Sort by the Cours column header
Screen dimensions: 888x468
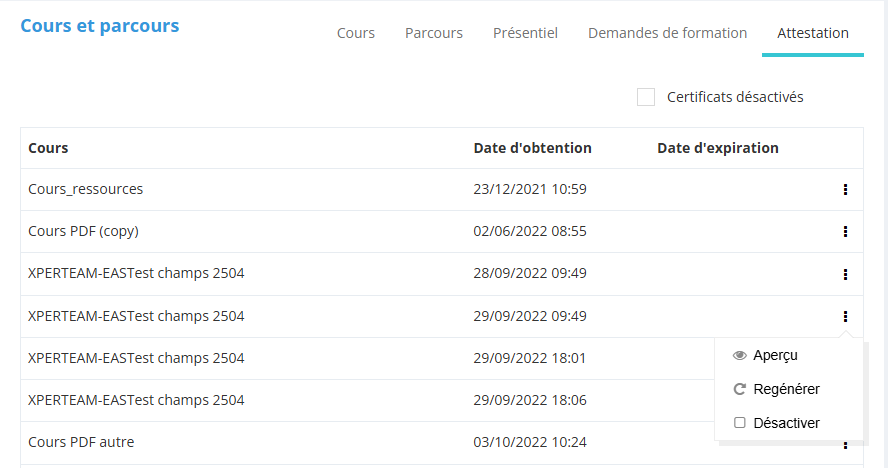[x=48, y=148]
